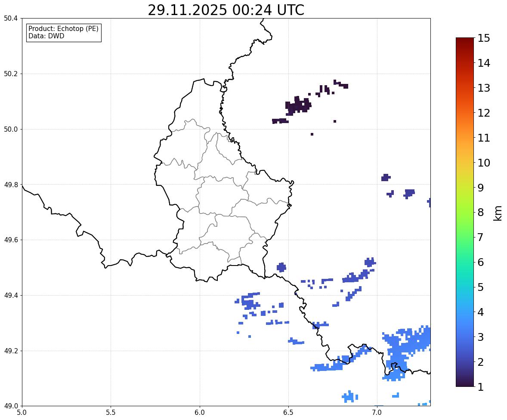This screenshot has width=507, height=420.
Task: Click latitude axis label "50.2"
Action: (x=11, y=74)
